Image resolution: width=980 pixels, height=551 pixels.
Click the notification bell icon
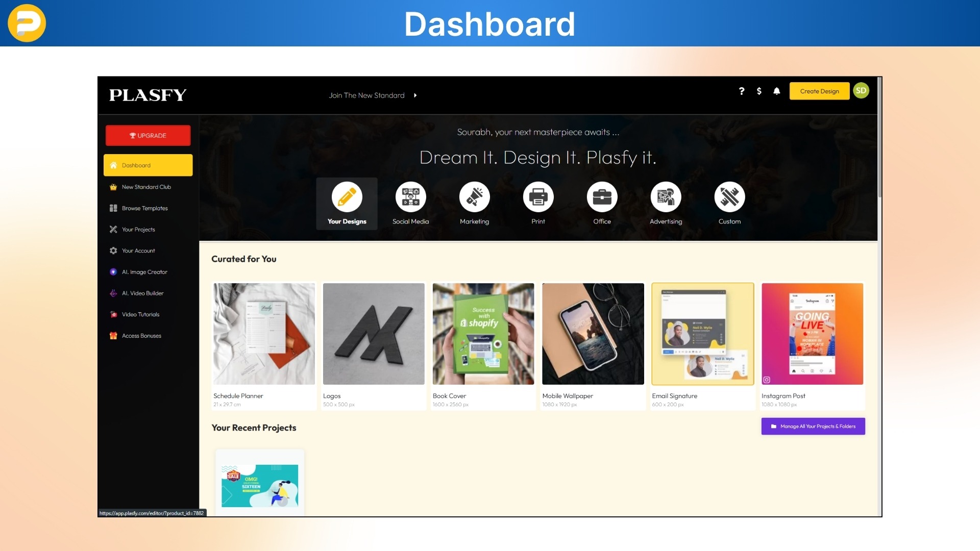776,91
